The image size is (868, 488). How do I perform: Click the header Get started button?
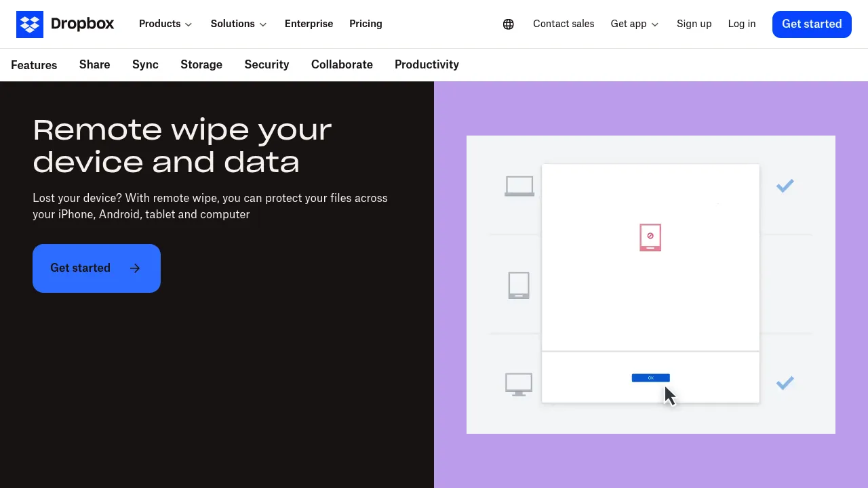pyautogui.click(x=812, y=24)
